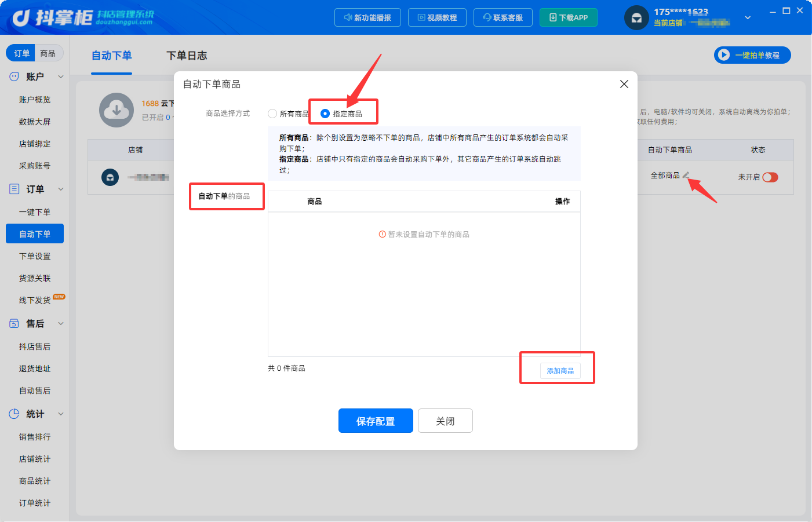Click the 售后 sidebar section icon
The image size is (812, 522).
(x=14, y=323)
